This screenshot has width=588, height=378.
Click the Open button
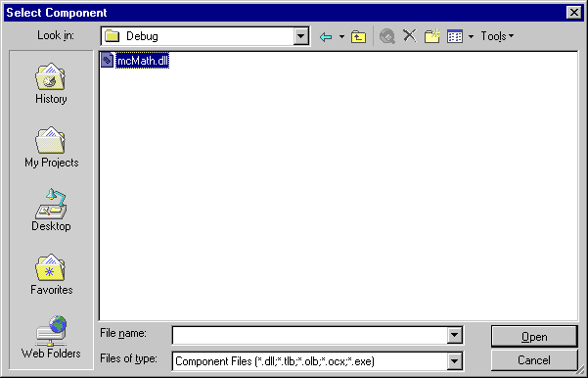tap(534, 337)
